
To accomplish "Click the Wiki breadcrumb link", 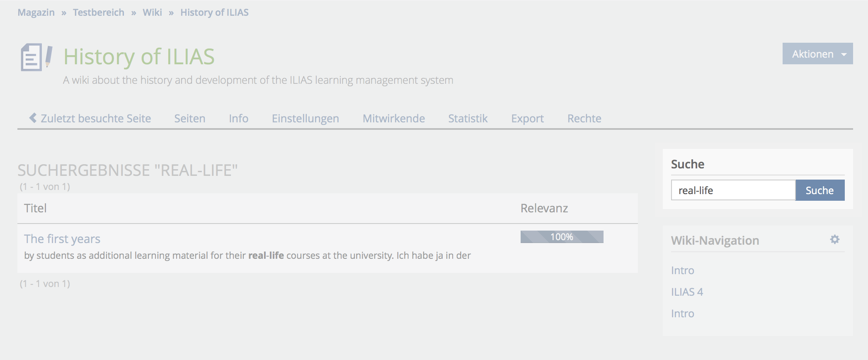I will [x=152, y=12].
